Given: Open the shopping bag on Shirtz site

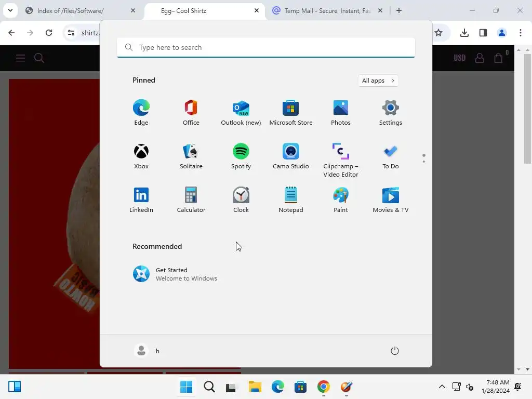Looking at the screenshot, I should point(498,58).
